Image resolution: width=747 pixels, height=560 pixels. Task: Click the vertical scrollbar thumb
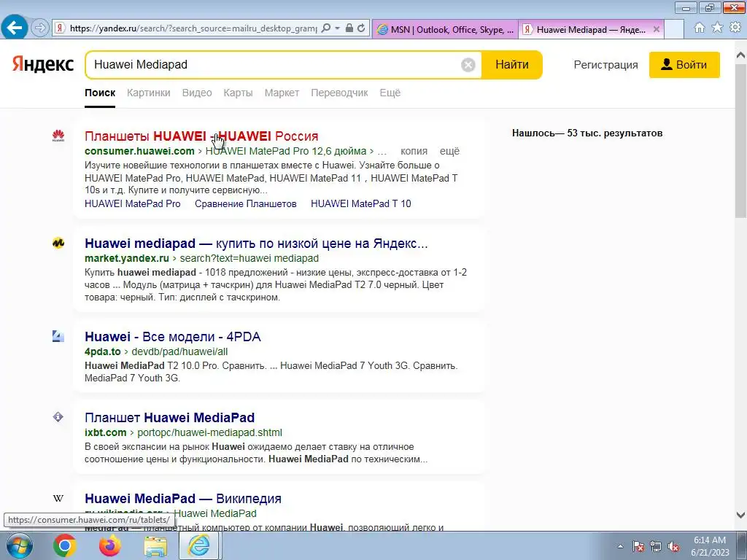[740, 141]
